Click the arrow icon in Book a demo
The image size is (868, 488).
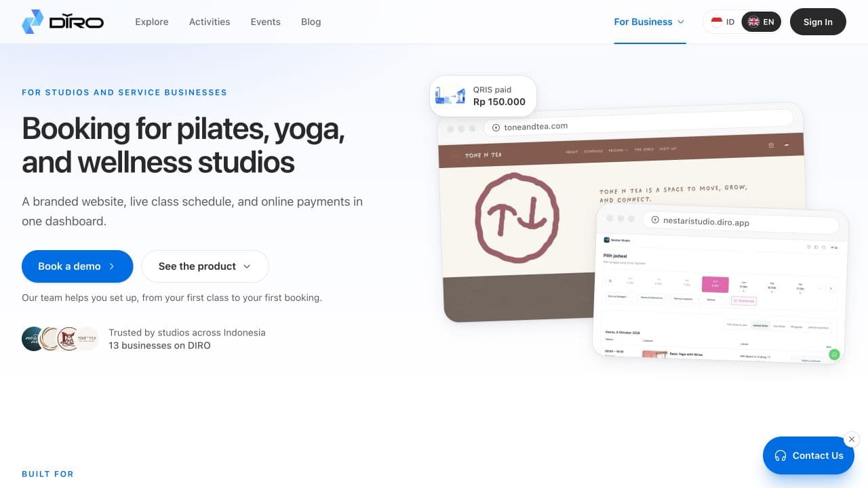112,266
